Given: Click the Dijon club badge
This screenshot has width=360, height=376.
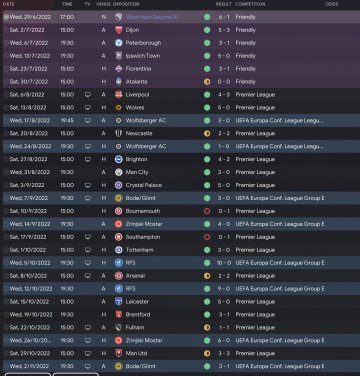Looking at the screenshot, I should [118, 30].
